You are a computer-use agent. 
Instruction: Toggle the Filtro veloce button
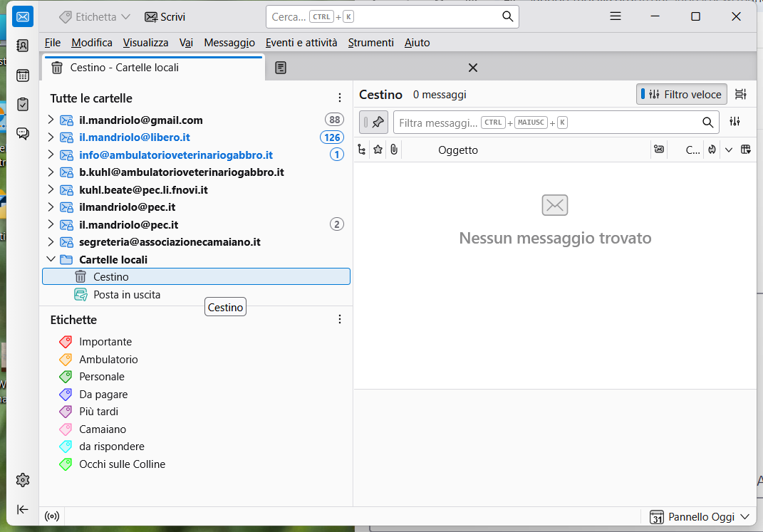click(x=681, y=94)
